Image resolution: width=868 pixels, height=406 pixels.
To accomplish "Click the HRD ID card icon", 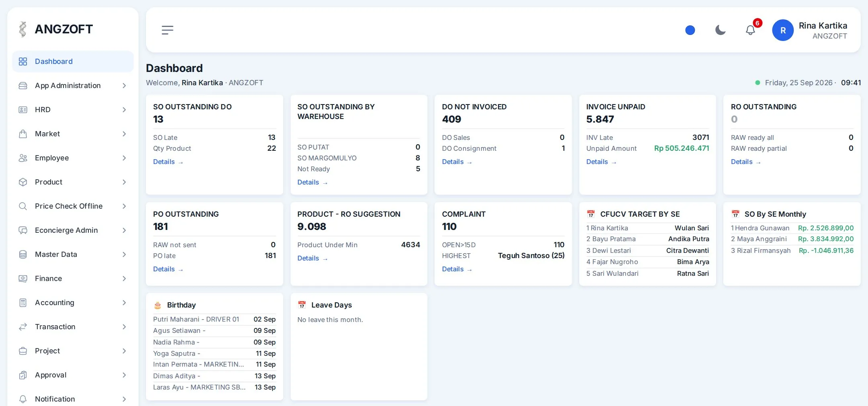I will (23, 110).
